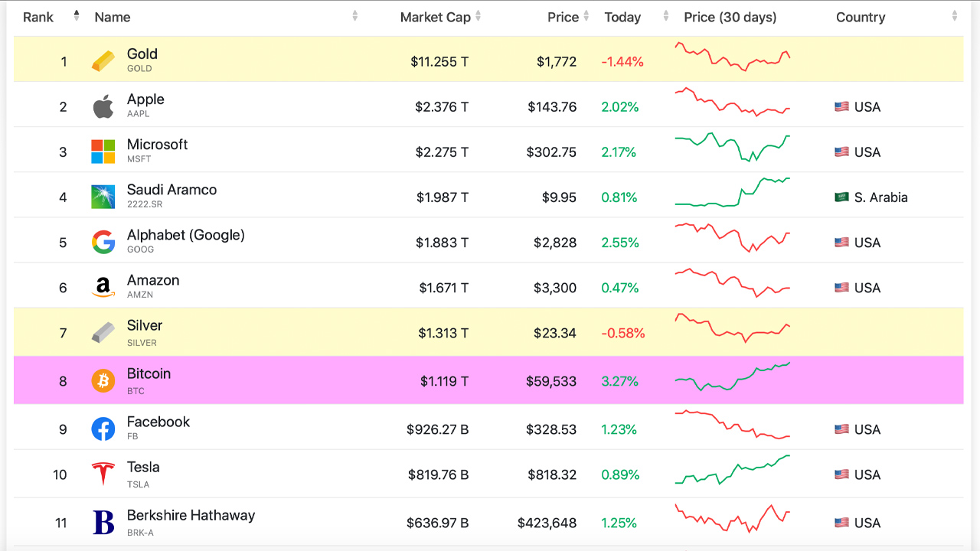View Apple 30-day price chart
Viewport: 980px width, 551px height.
(x=733, y=103)
